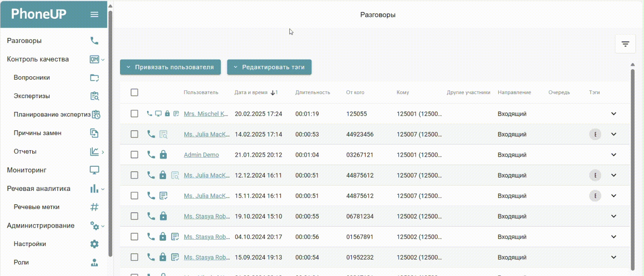Click the sidebar vertical scrollbar
This screenshot has width=644, height=276.
110,133
